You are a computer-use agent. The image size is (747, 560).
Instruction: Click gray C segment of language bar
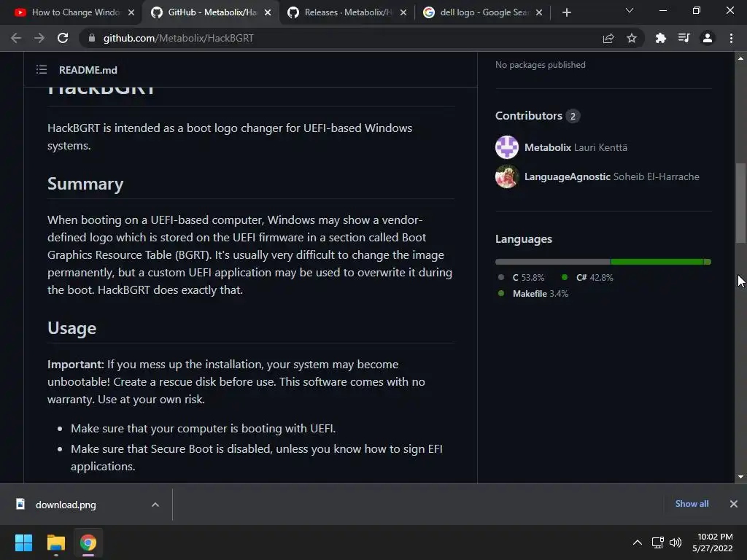coord(553,262)
